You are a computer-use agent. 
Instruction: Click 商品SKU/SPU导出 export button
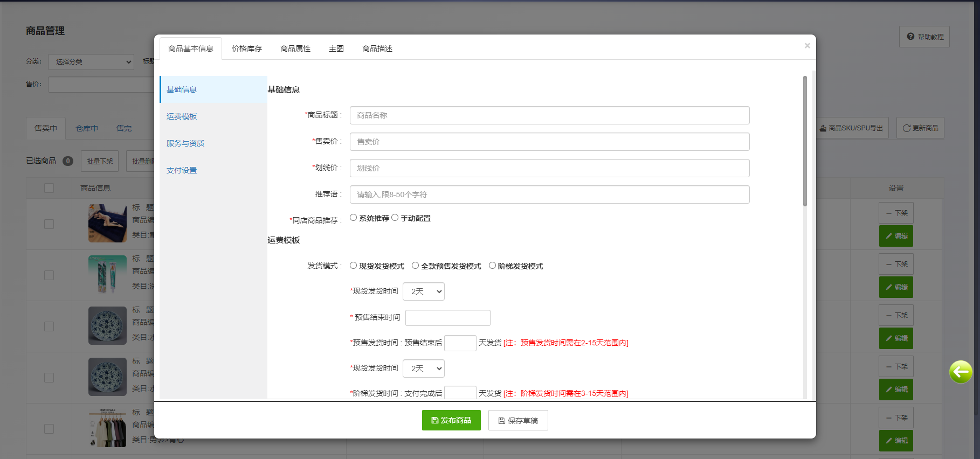pyautogui.click(x=851, y=128)
